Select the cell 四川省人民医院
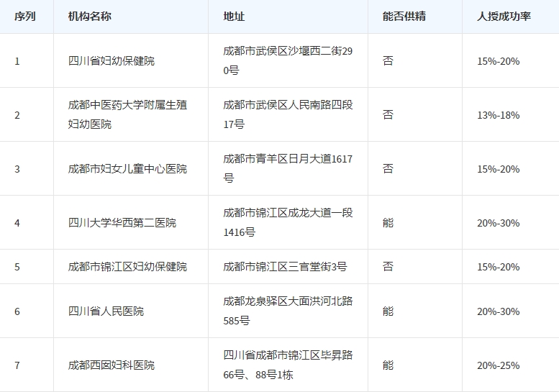This screenshot has width=559, height=392. click(x=106, y=311)
